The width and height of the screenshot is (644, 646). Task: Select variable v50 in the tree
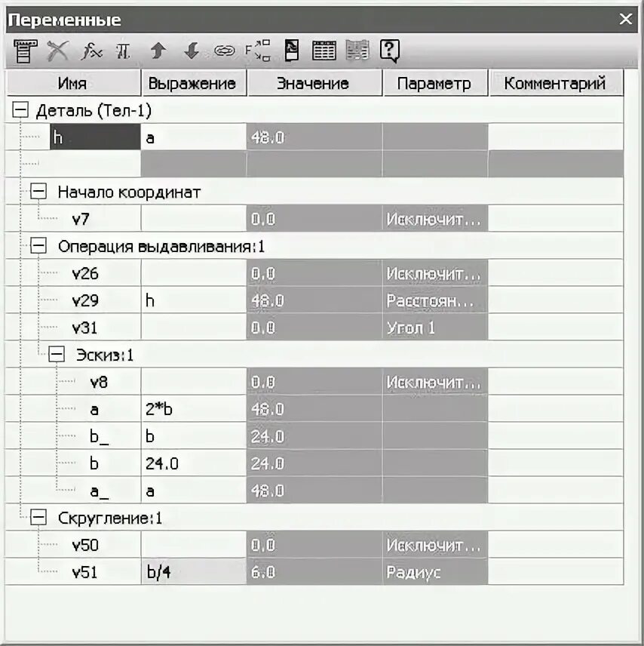85,545
